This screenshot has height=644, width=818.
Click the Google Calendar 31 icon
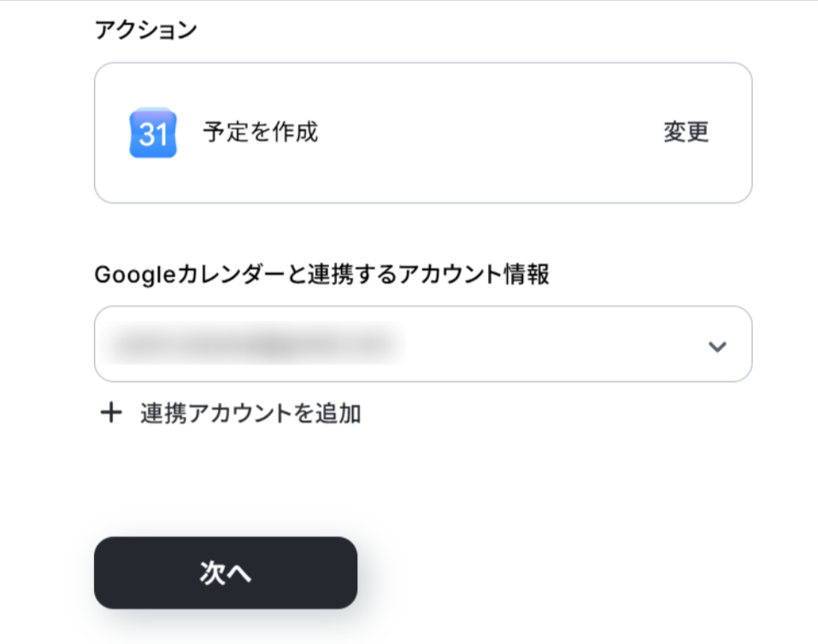(153, 132)
